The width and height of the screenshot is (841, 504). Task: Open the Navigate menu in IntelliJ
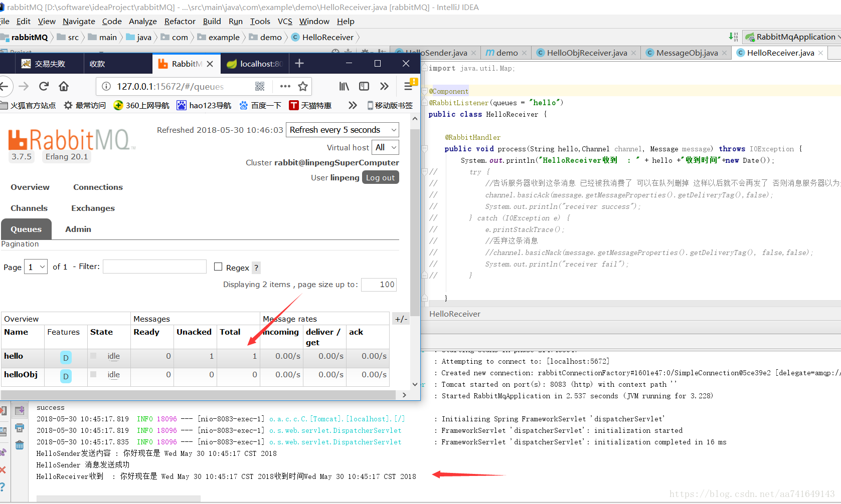point(79,21)
